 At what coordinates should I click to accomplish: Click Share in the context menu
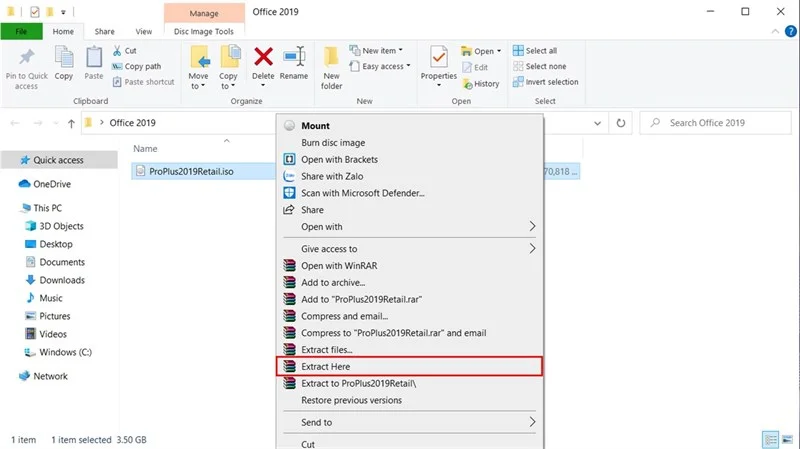pyautogui.click(x=411, y=210)
